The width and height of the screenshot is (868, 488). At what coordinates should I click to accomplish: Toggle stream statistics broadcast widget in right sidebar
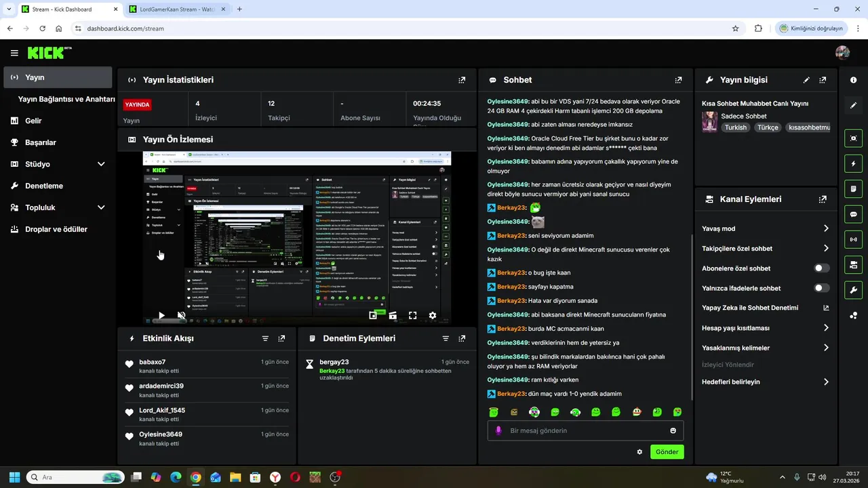853,239
